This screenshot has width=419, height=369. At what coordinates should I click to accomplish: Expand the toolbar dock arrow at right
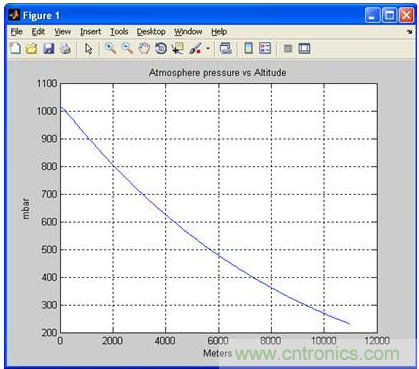[409, 32]
